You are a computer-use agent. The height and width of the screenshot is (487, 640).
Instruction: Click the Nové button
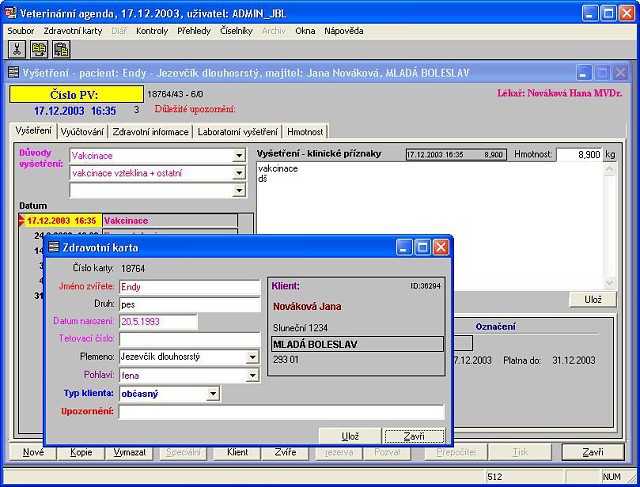(33, 452)
